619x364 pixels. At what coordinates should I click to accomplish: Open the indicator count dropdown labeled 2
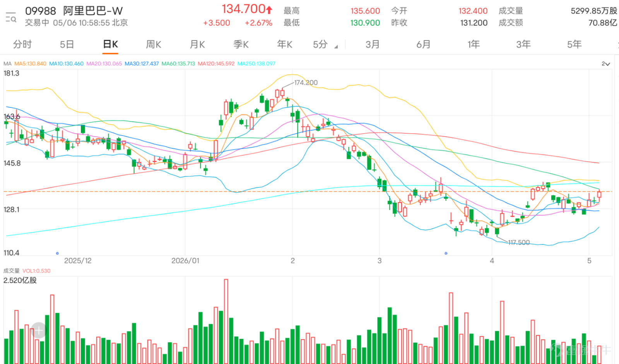click(x=606, y=64)
